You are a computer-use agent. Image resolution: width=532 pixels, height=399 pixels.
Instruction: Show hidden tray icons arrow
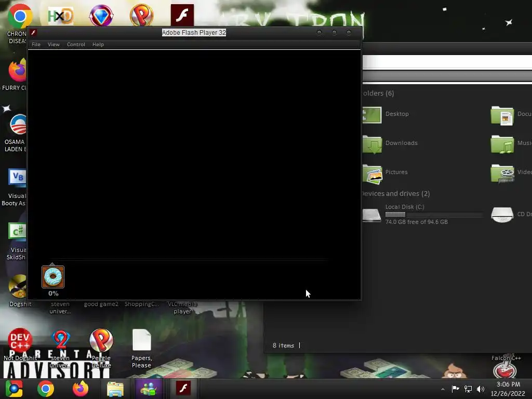pos(443,389)
